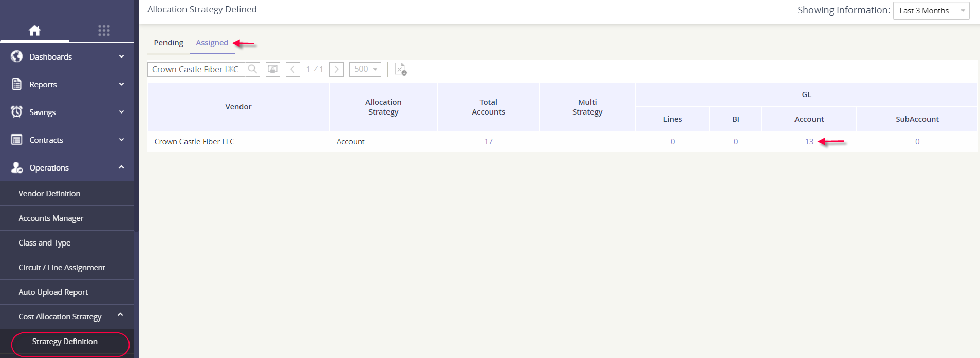Open the apps grid icon

104,30
